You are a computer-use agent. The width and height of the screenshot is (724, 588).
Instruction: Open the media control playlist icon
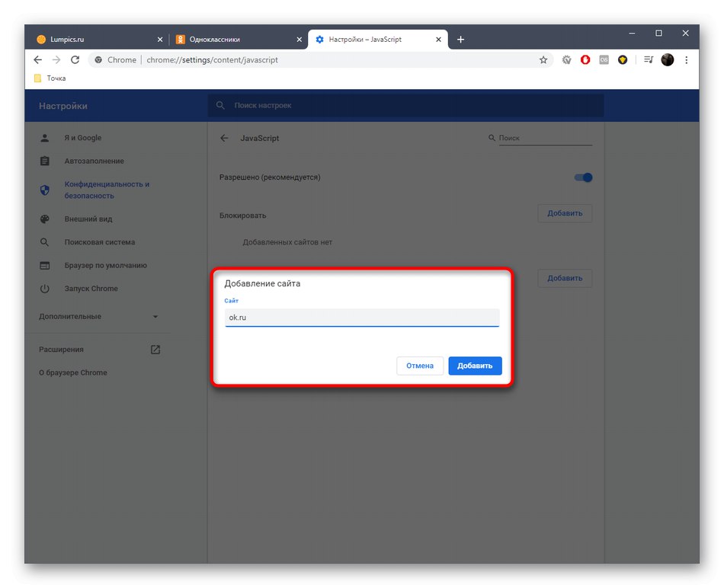[649, 59]
